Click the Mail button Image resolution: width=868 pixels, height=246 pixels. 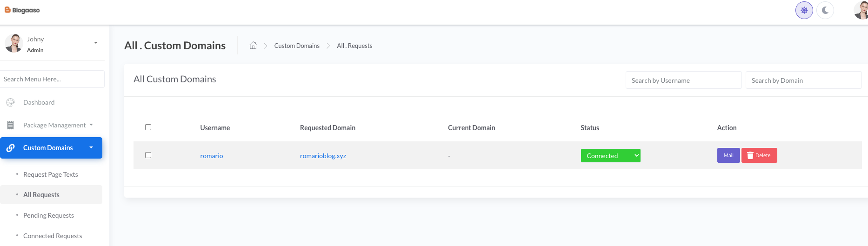click(x=728, y=155)
